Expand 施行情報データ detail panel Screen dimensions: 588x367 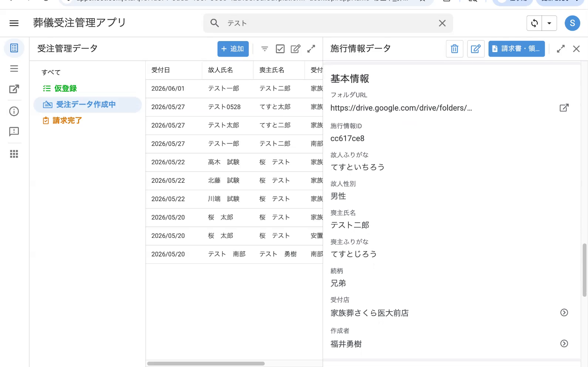pos(561,49)
